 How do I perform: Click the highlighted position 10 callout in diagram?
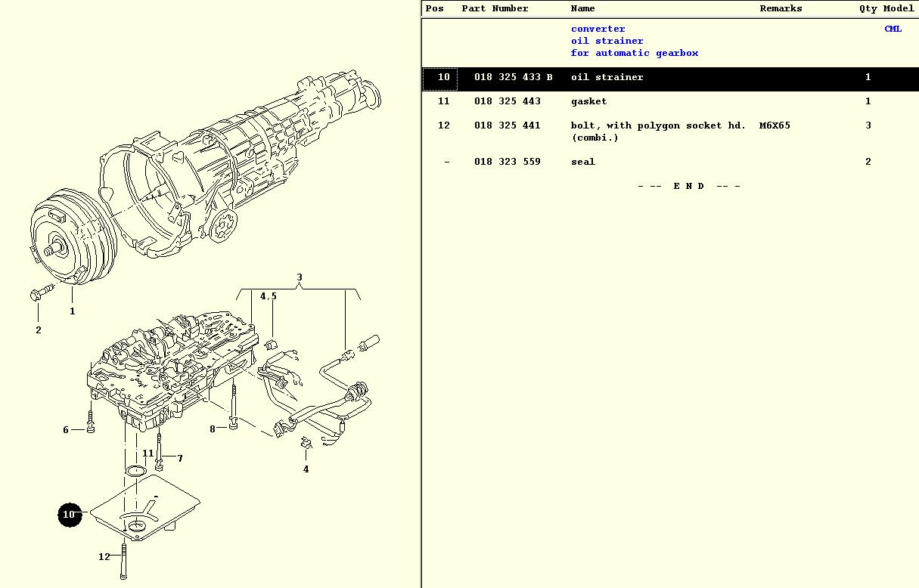[x=70, y=515]
